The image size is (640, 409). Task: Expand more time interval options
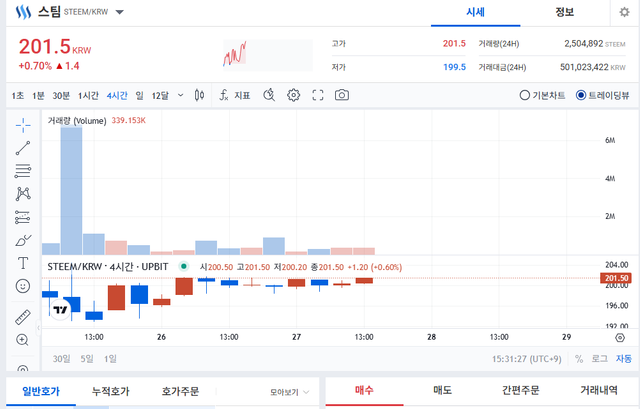tap(180, 96)
